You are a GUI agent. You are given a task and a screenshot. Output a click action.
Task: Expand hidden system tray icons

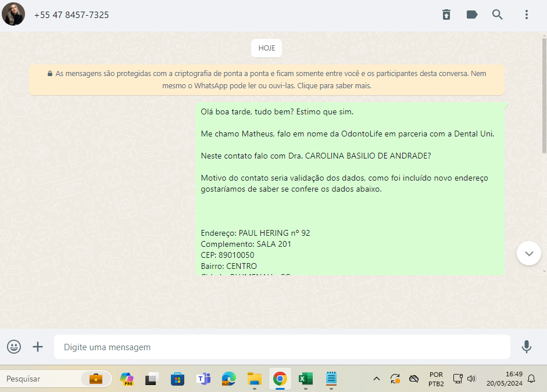click(x=377, y=379)
